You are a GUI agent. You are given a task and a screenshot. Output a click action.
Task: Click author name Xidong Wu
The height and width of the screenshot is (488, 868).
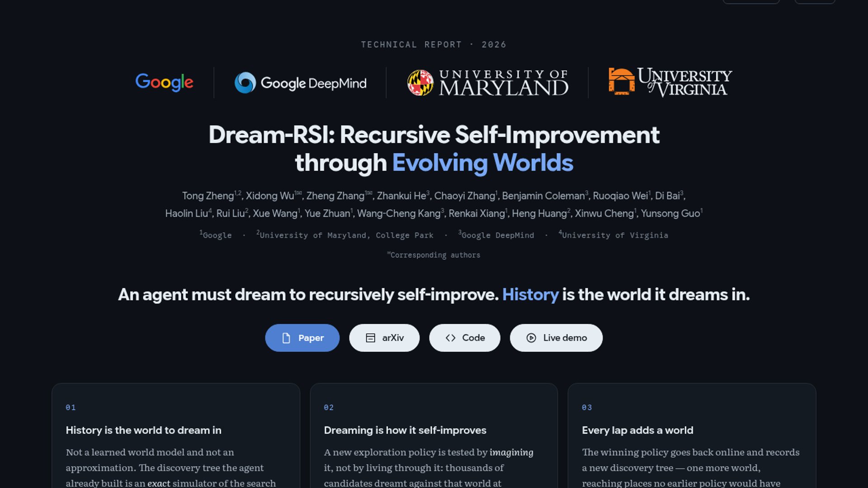[x=270, y=196]
